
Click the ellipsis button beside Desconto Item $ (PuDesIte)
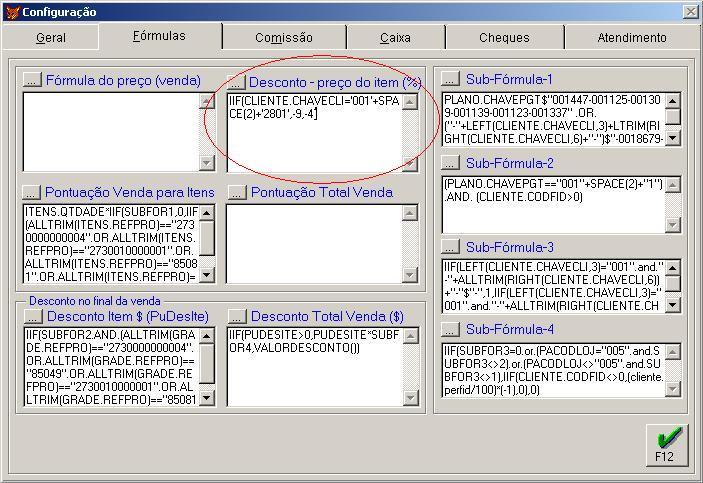[x=33, y=316]
